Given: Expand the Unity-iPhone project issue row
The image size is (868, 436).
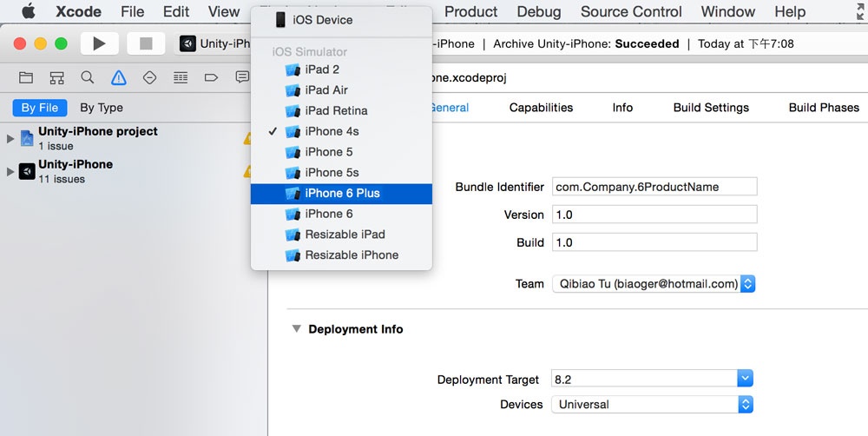Looking at the screenshot, I should pos(10,138).
